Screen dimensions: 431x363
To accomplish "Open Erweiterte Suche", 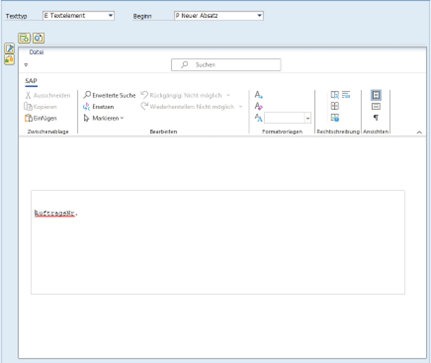I will (110, 95).
